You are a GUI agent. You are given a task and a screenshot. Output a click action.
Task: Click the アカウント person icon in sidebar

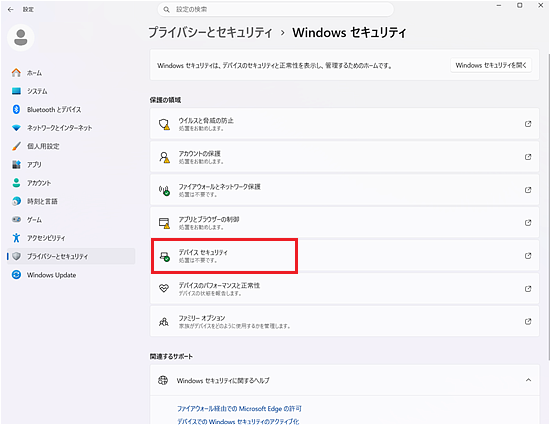16,183
